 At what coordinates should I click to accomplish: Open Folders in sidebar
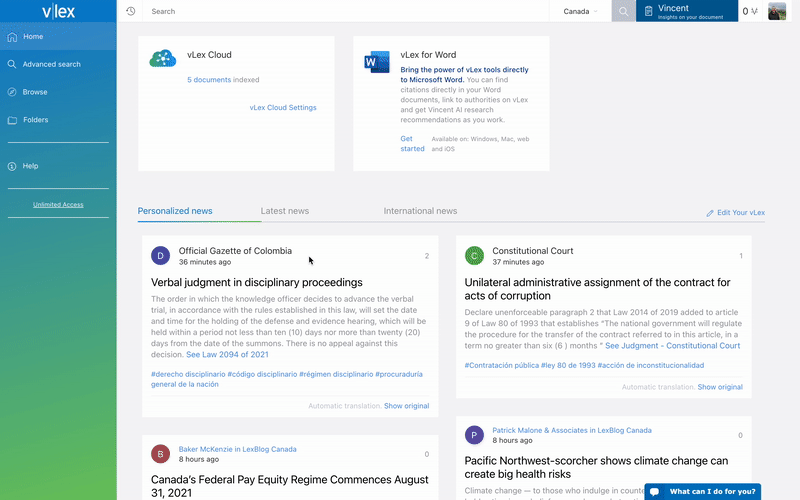(x=58, y=120)
